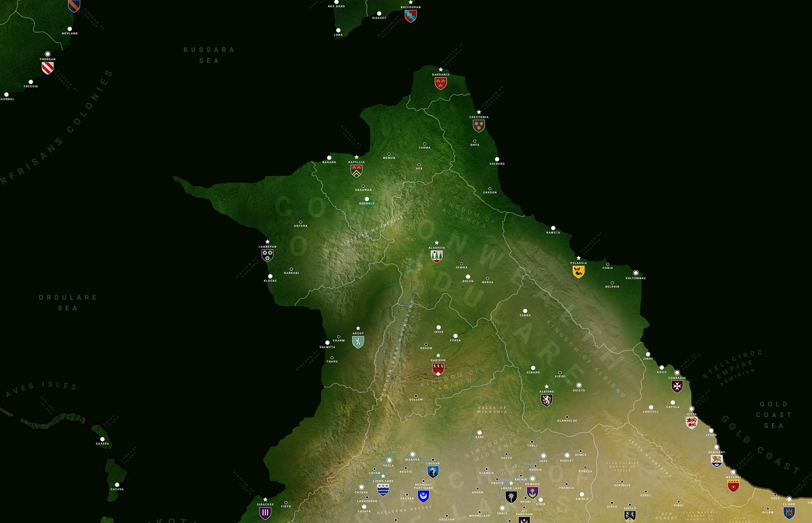Click the Lannepan flower shield emblem

[267, 255]
